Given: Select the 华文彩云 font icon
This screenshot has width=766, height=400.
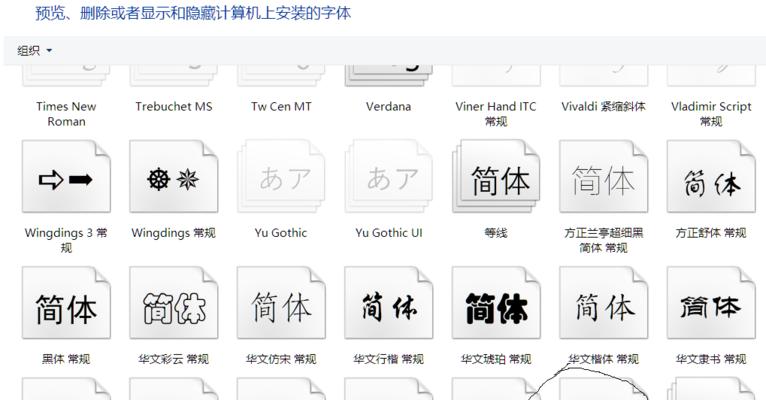Looking at the screenshot, I should pyautogui.click(x=174, y=303).
